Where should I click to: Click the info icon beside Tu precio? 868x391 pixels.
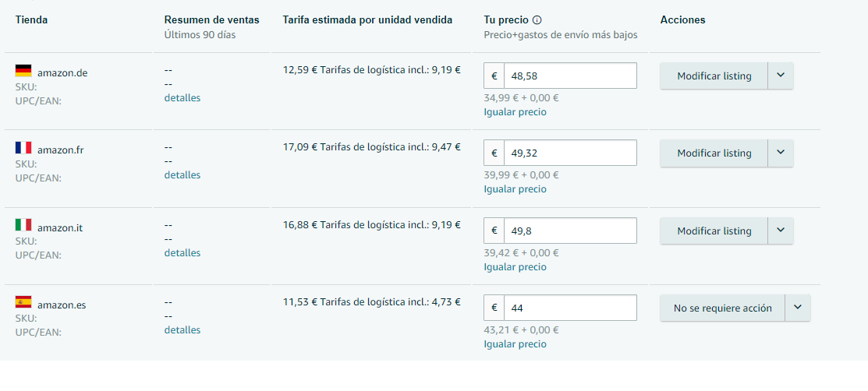537,20
